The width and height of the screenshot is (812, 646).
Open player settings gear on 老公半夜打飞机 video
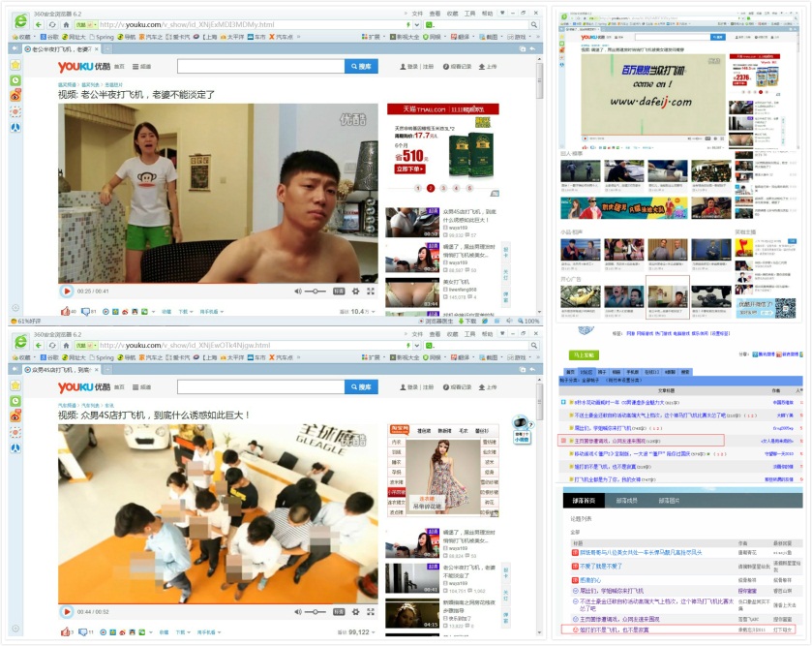click(356, 292)
